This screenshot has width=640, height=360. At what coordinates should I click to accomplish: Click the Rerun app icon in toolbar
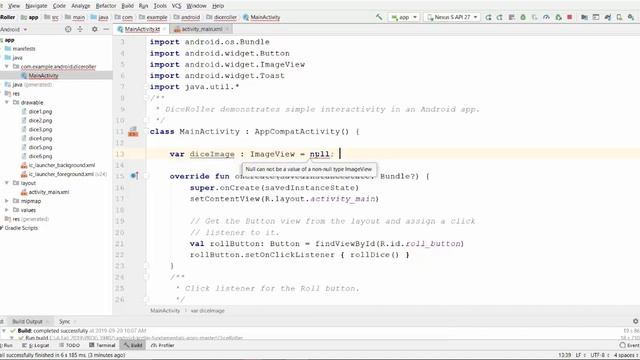[x=489, y=17]
